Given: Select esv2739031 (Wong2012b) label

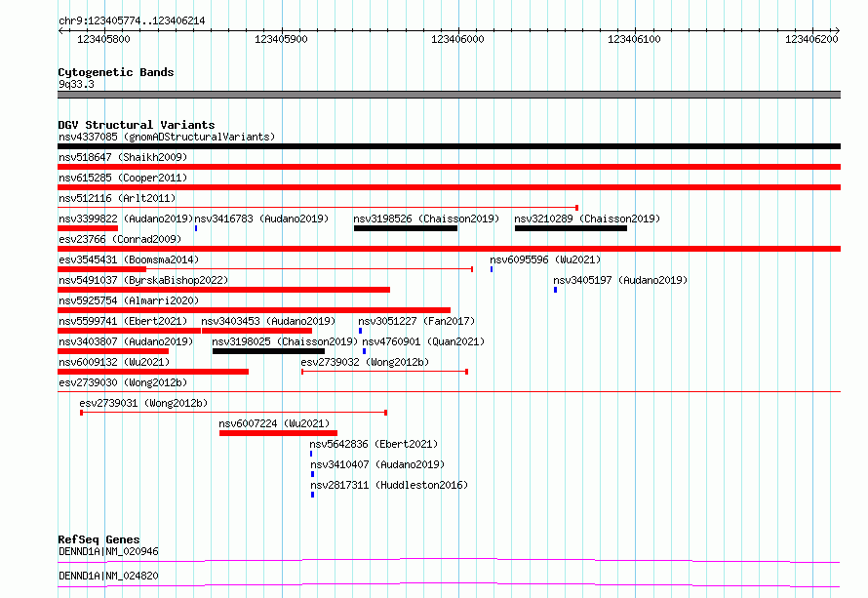Looking at the screenshot, I should [x=143, y=403].
